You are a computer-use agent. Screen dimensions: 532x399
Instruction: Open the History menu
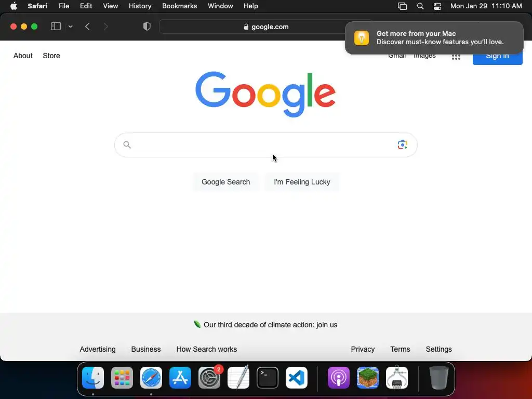140,6
